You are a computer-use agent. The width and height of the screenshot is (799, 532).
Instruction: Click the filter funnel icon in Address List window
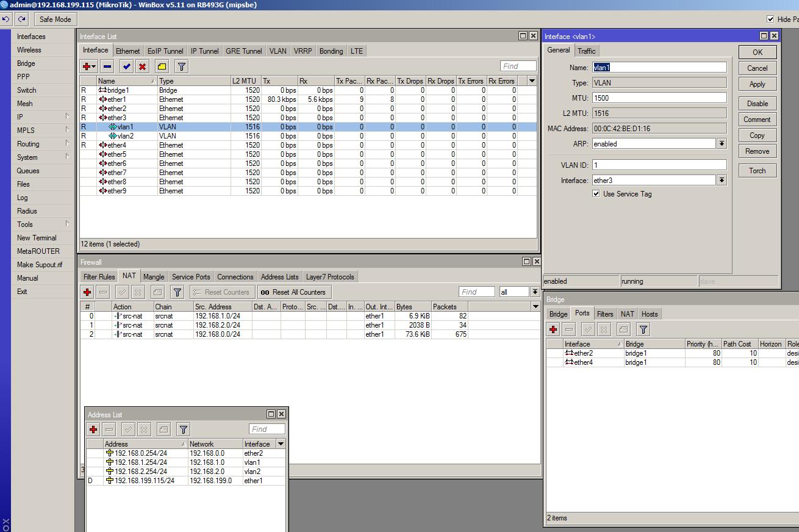click(183, 430)
